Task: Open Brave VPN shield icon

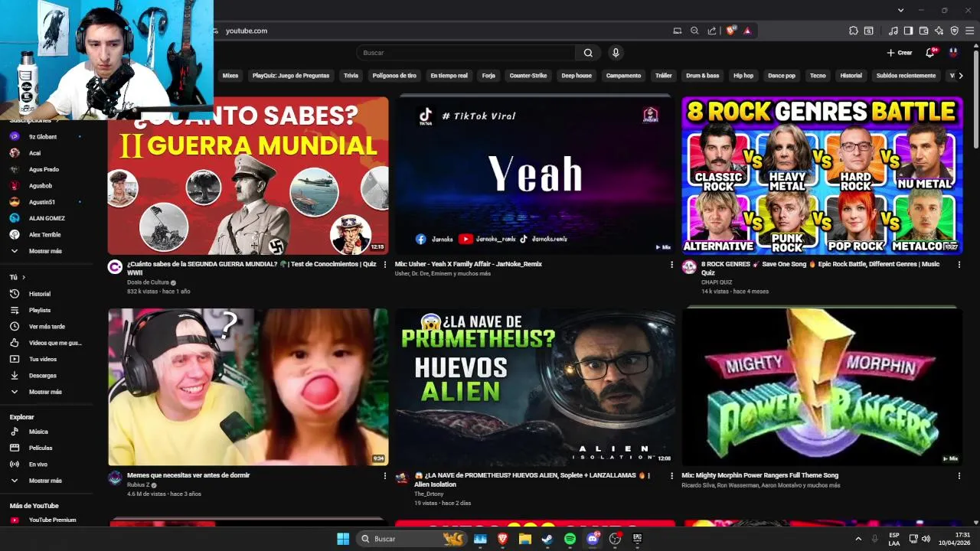Action: (955, 31)
